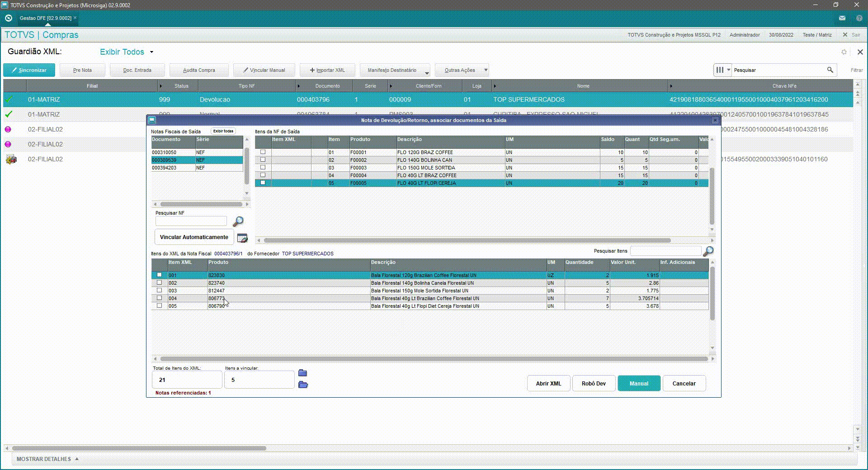Check the box for XML item 004
This screenshot has width=868, height=470.
click(159, 298)
